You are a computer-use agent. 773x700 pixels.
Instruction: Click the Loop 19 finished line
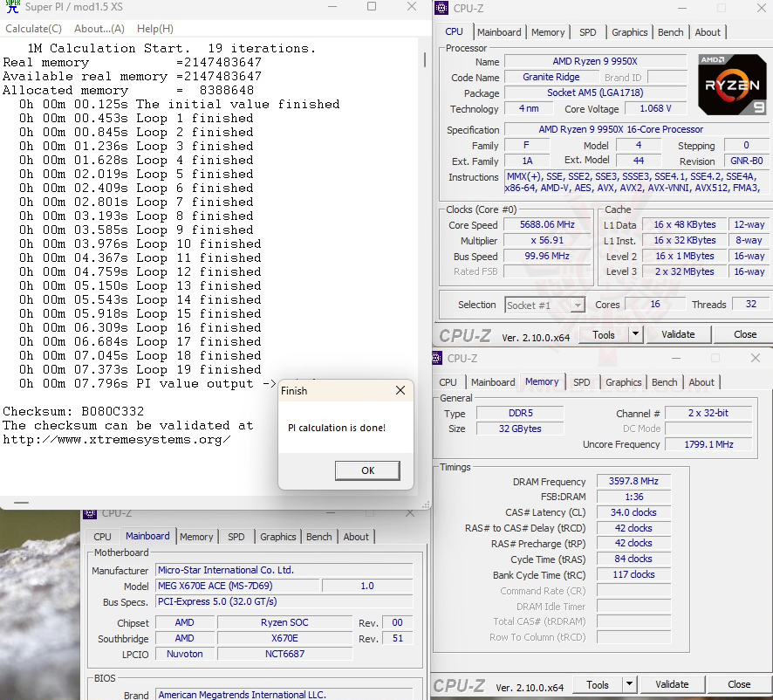click(140, 369)
